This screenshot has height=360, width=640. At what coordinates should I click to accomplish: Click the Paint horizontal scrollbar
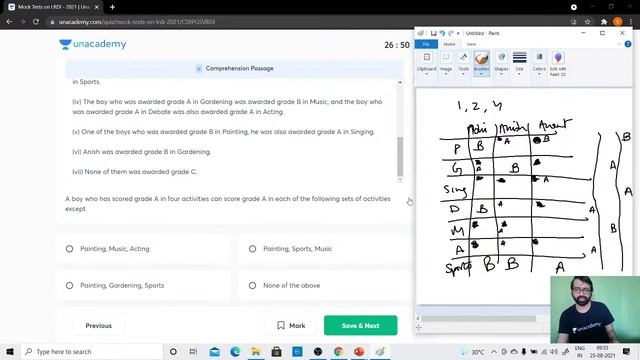coord(478,318)
